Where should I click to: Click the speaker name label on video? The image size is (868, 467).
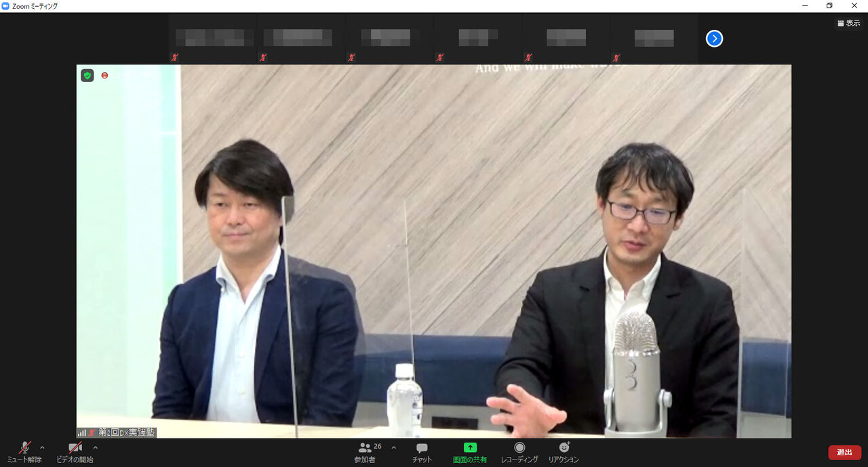click(x=126, y=432)
